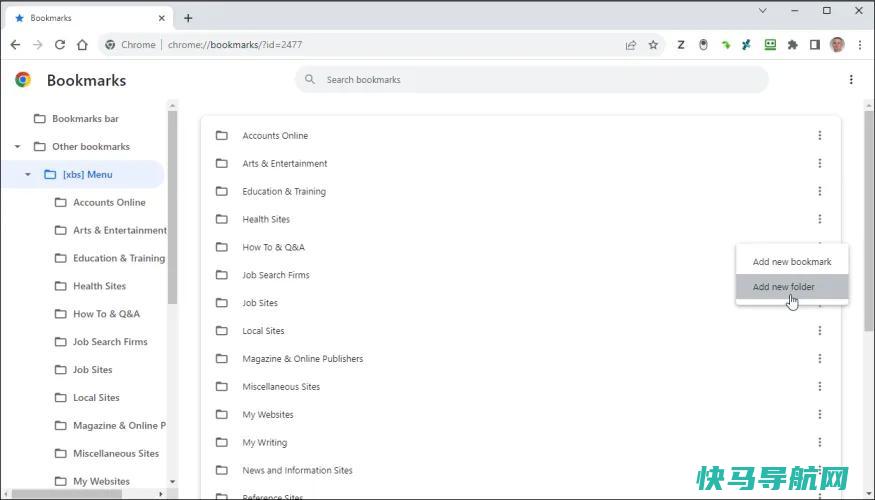Screen dimensions: 875x500
Task: Open more actions for Education & Training
Action: (x=820, y=191)
